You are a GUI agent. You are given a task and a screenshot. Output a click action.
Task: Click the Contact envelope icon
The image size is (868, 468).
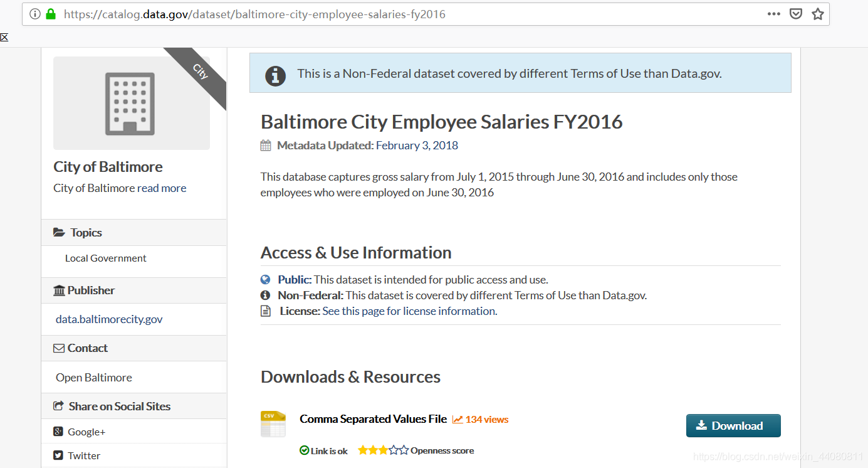[x=59, y=348]
